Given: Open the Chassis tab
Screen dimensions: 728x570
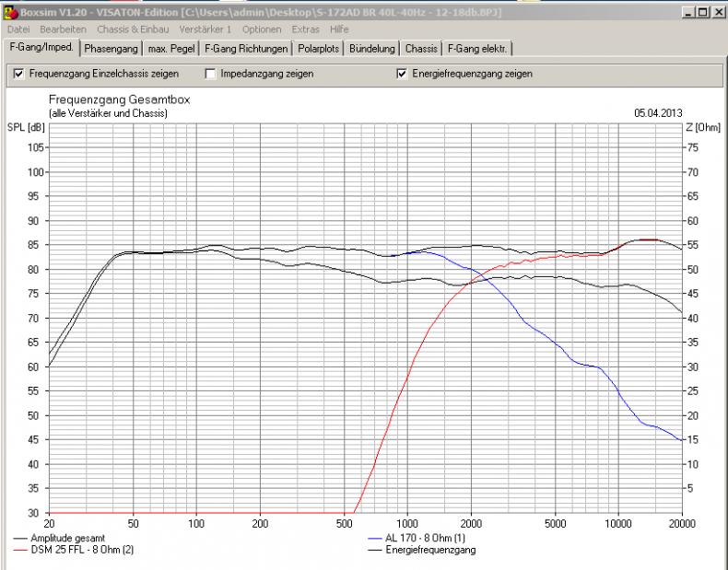Looking at the screenshot, I should (x=421, y=49).
